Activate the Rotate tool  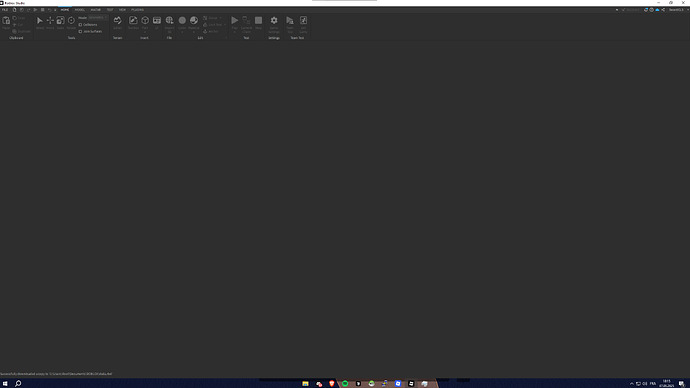[71, 22]
